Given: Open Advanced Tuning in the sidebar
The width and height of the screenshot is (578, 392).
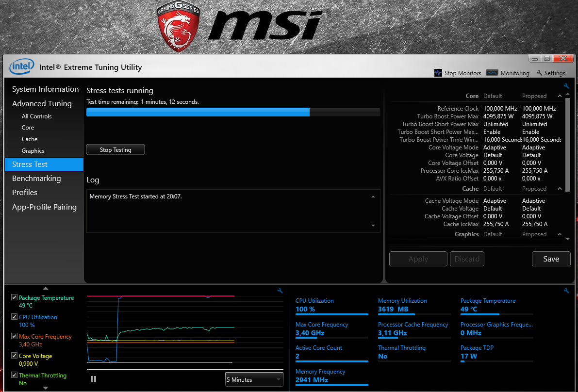Looking at the screenshot, I should coord(42,103).
